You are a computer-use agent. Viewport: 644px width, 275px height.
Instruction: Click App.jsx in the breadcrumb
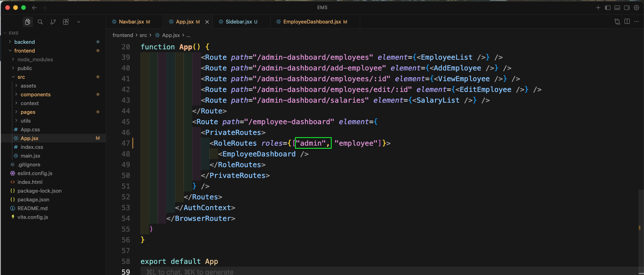(x=171, y=35)
